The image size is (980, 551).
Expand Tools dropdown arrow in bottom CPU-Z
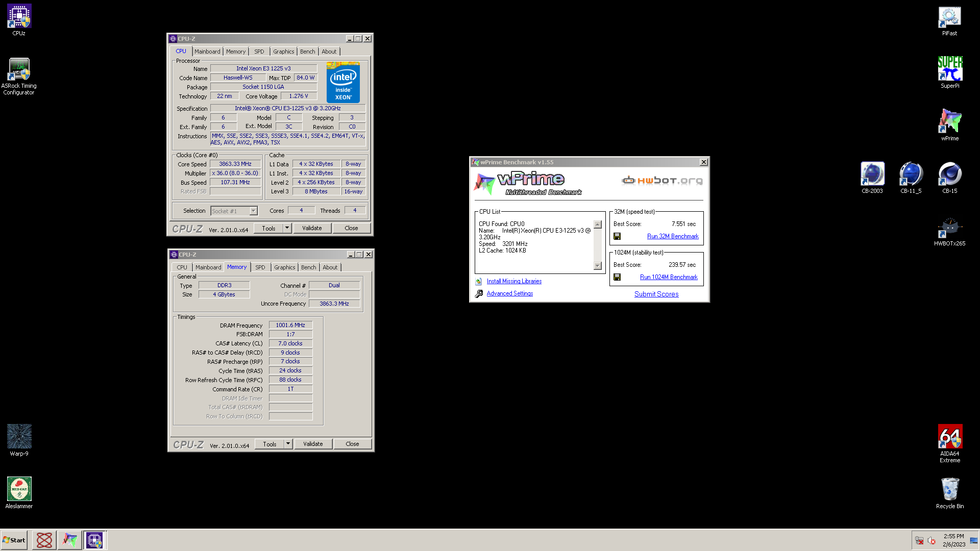click(288, 444)
